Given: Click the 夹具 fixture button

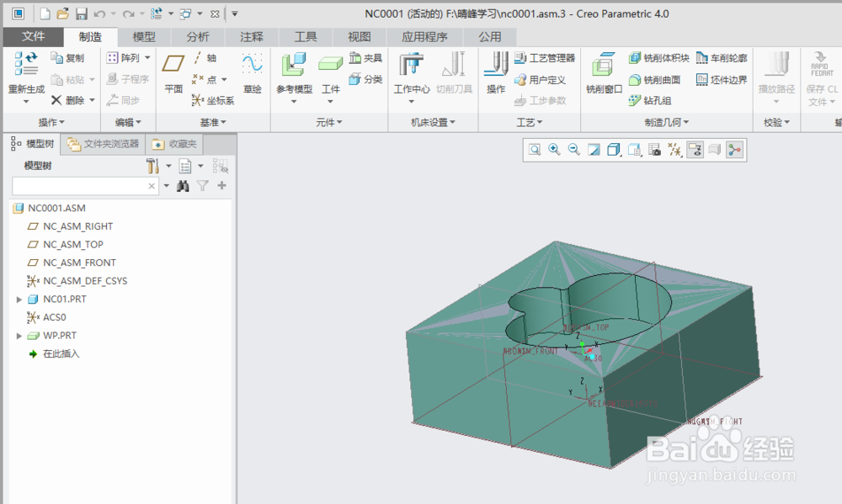Looking at the screenshot, I should pyautogui.click(x=365, y=58).
